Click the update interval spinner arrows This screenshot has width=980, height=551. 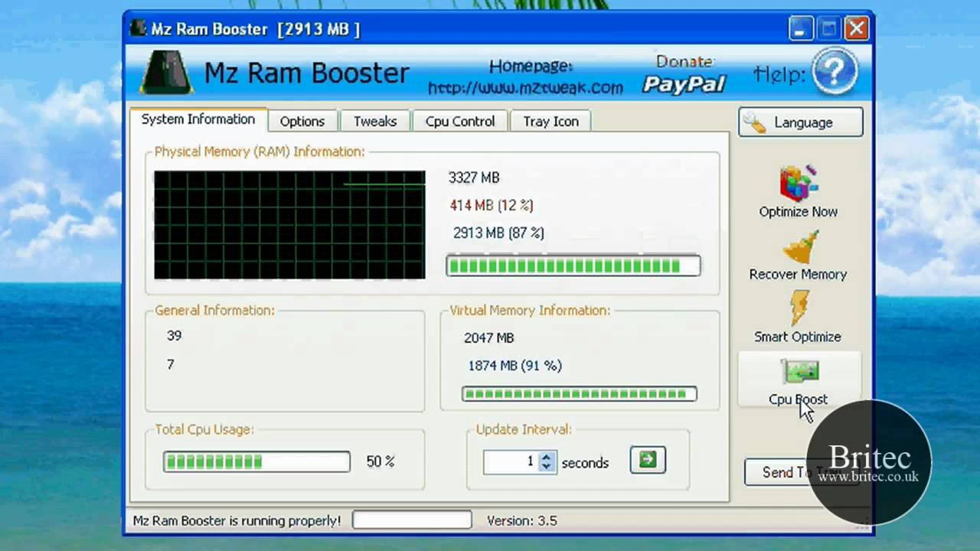pyautogui.click(x=547, y=461)
